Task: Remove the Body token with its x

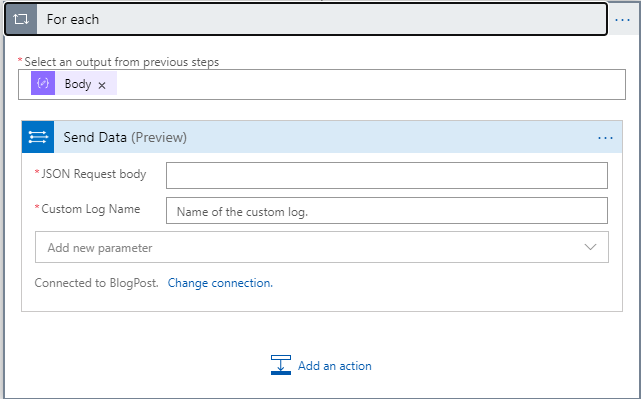Action: 102,85
